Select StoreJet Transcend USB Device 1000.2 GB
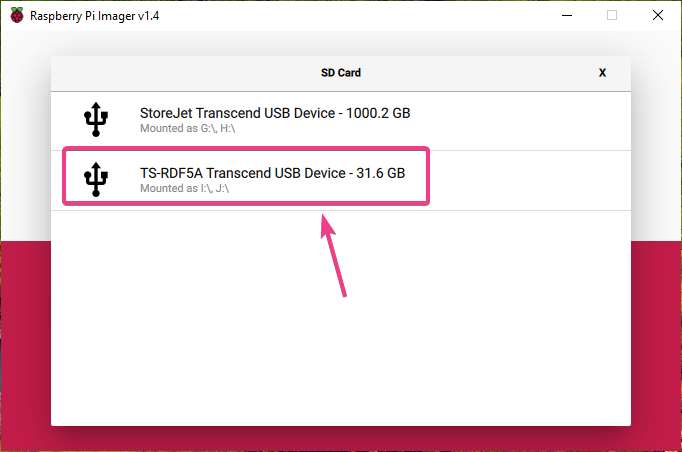The width and height of the screenshot is (682, 452). tap(275, 113)
